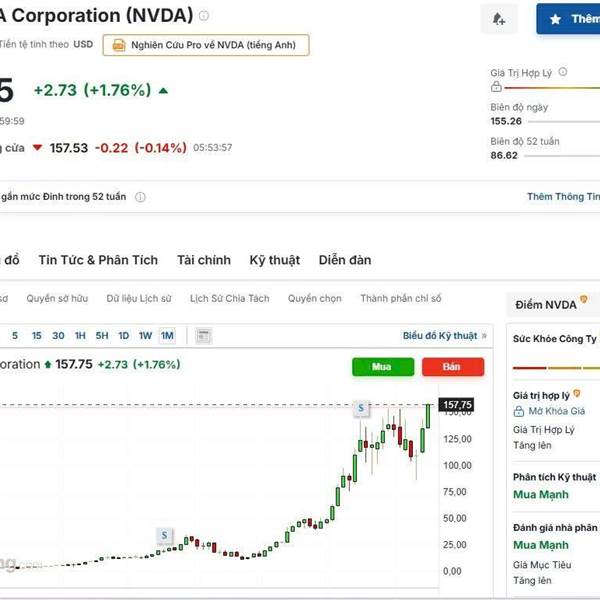Viewport: 600px width, 600px height.
Task: Open Quyền chọn sub-tab
Action: [x=315, y=298]
